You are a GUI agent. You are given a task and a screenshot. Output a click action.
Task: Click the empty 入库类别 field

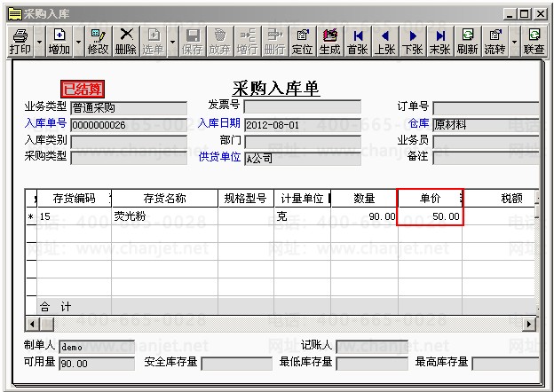pos(129,142)
